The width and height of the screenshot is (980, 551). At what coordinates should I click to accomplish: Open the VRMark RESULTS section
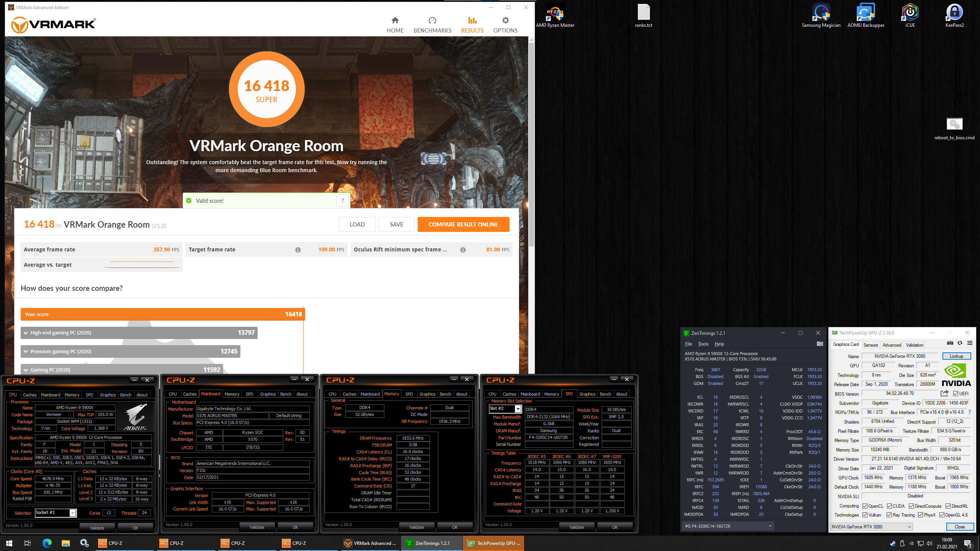[472, 25]
